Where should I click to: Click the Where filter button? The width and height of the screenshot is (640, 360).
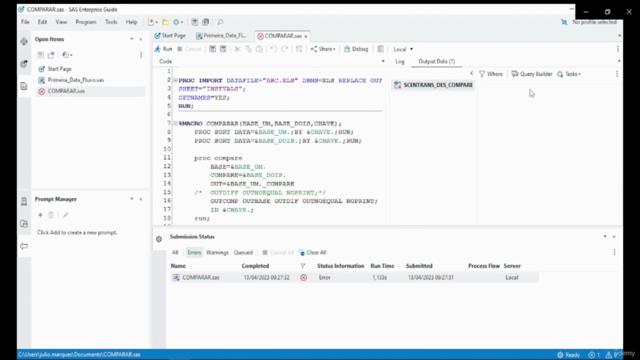pos(491,74)
